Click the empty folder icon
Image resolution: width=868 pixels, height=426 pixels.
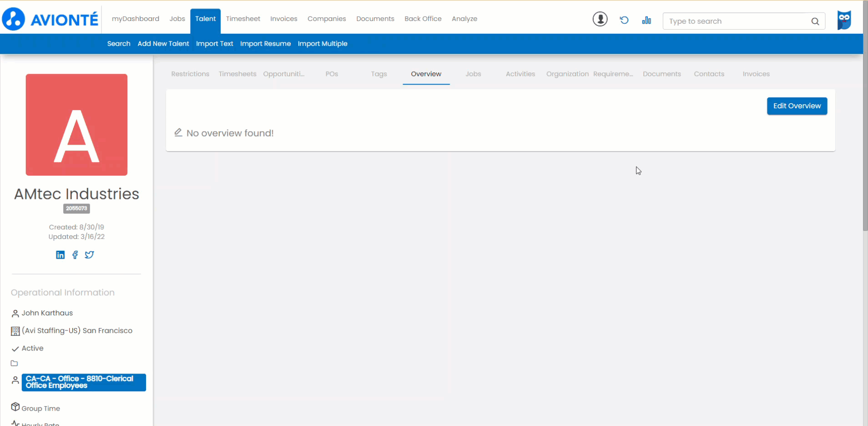[15, 363]
